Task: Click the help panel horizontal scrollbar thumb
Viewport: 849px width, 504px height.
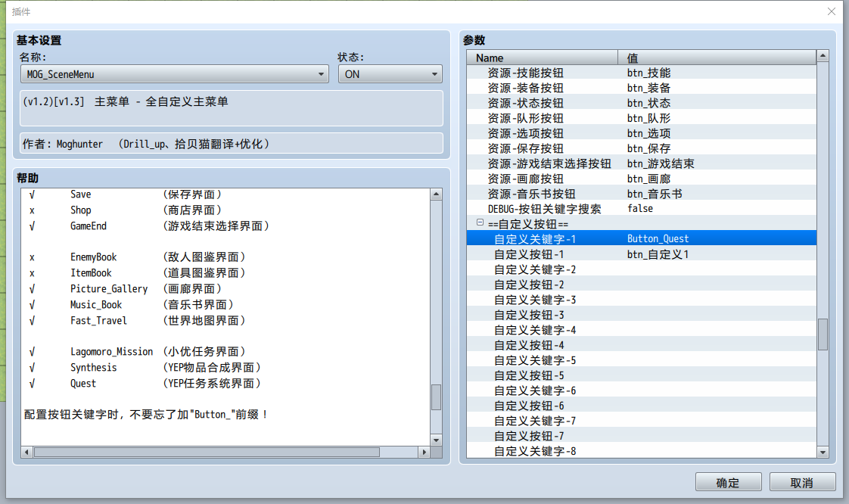Action: click(x=207, y=452)
